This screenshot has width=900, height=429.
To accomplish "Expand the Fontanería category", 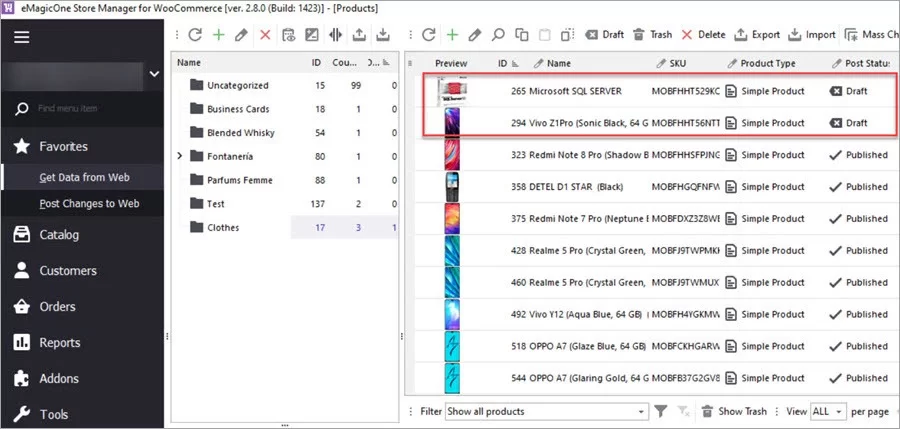I will 180,156.
